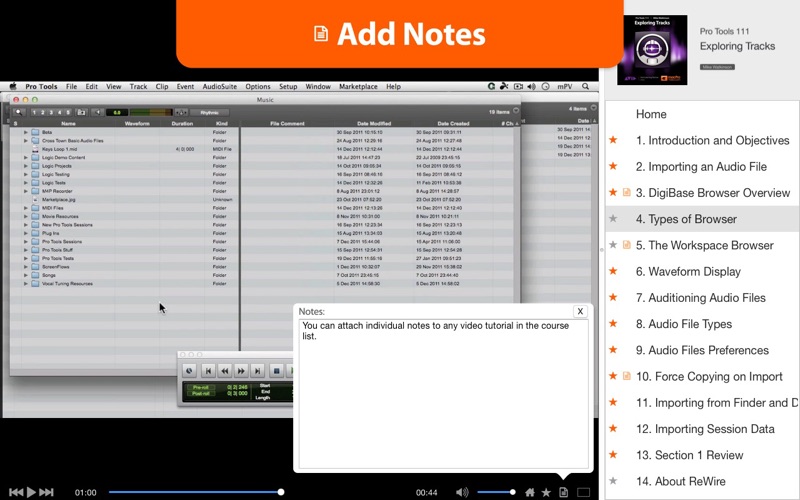800x500 pixels.
Task: Click speaker audition icon in Music browser toolbar
Action: [97, 112]
